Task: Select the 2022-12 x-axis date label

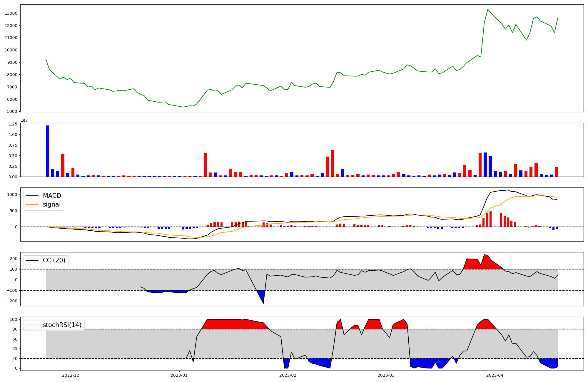Action: (x=71, y=375)
